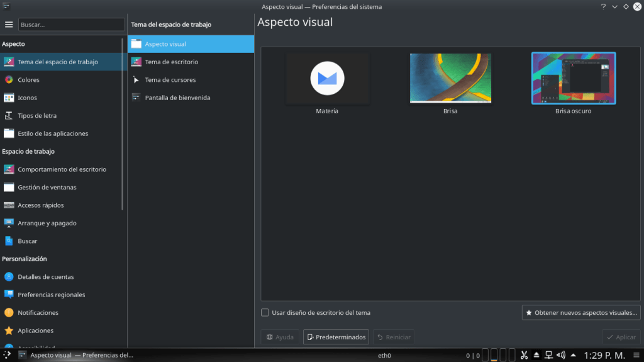This screenshot has height=362, width=644.
Task: Click the Colores color wheel icon
Action: (x=9, y=80)
